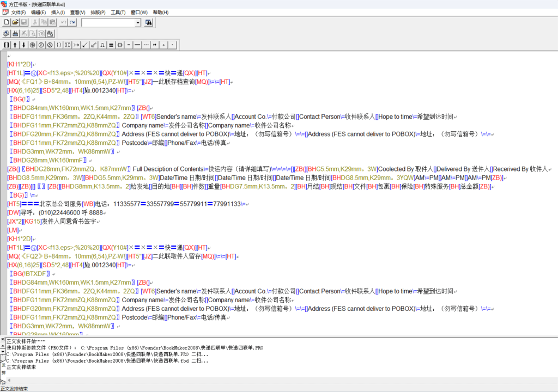Insert the bold equals sign symbol

111,45
